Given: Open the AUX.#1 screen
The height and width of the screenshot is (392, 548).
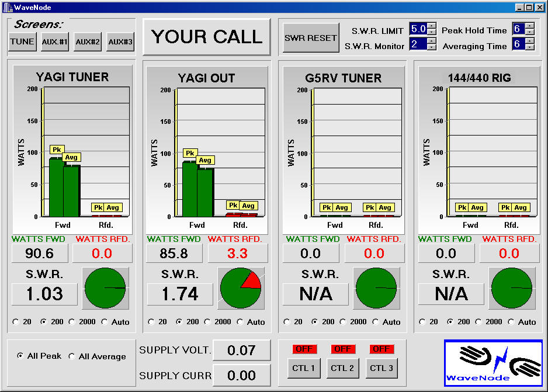Looking at the screenshot, I should point(55,42).
